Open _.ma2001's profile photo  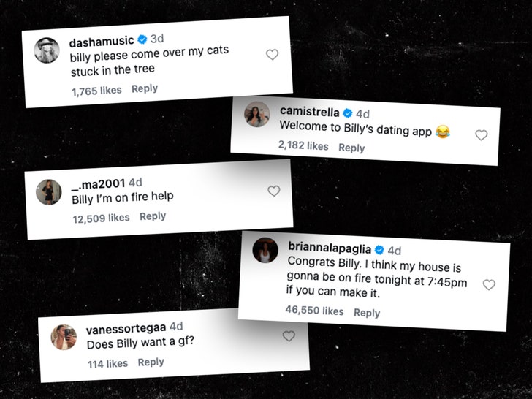click(49, 192)
